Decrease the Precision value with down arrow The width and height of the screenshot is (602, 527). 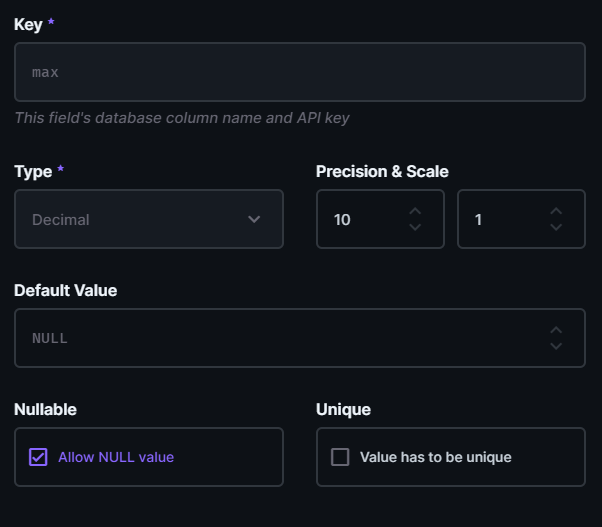pos(415,227)
